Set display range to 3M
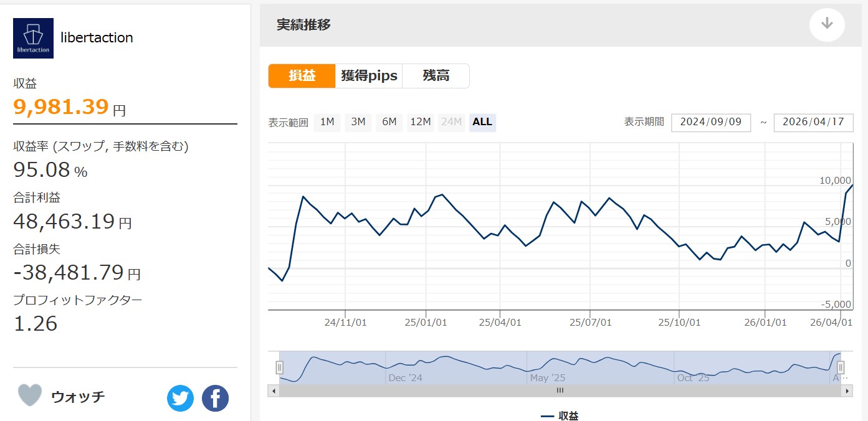 (x=358, y=122)
